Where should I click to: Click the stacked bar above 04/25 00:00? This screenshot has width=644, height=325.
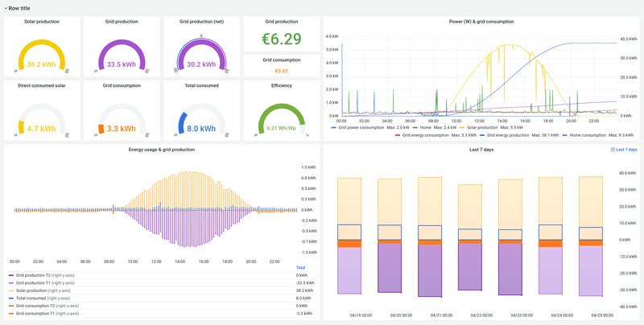tap(591, 237)
